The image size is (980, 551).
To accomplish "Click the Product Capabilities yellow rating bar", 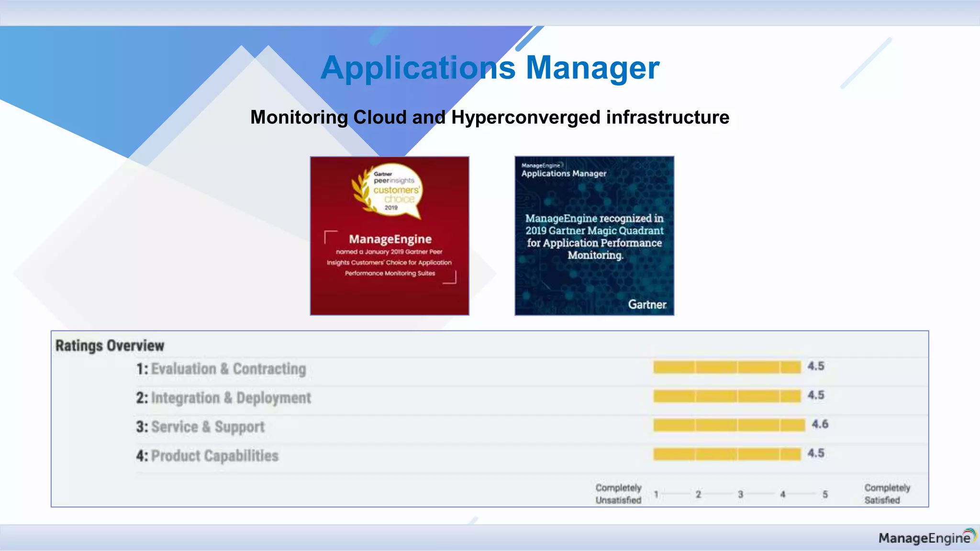I will click(726, 454).
